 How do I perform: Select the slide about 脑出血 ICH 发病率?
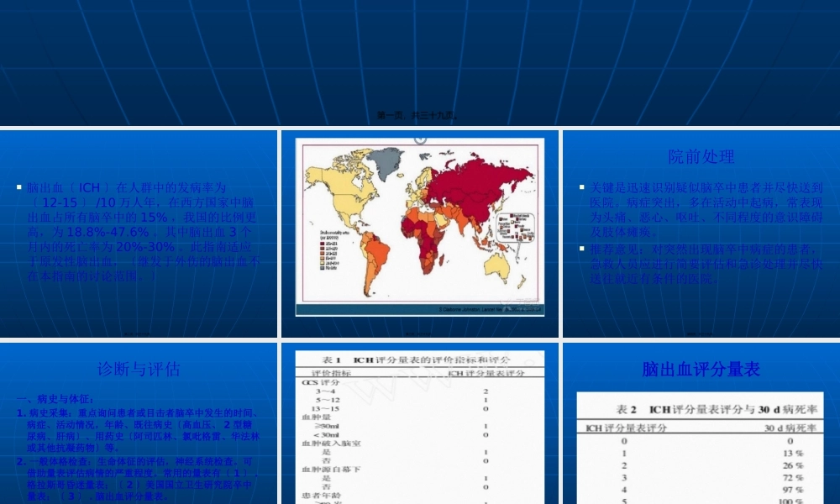coord(139,233)
